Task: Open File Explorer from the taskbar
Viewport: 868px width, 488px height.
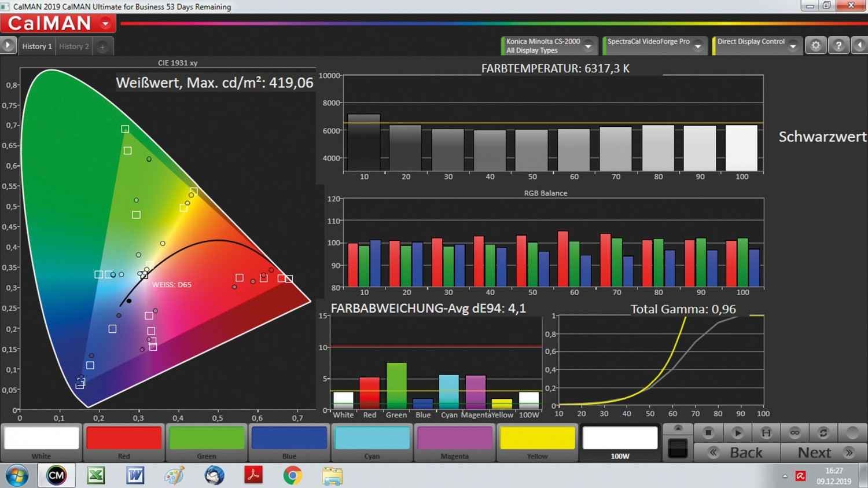Action: click(x=332, y=476)
